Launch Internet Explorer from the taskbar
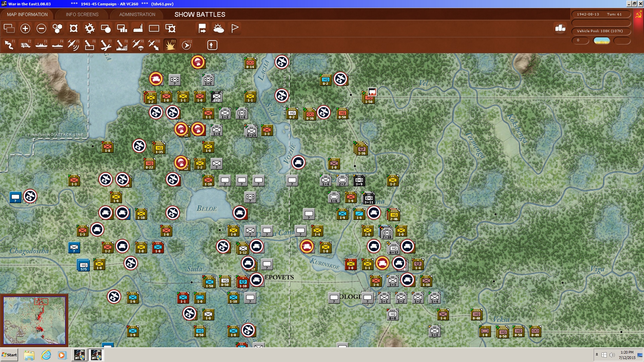The image size is (644, 362). [46, 355]
